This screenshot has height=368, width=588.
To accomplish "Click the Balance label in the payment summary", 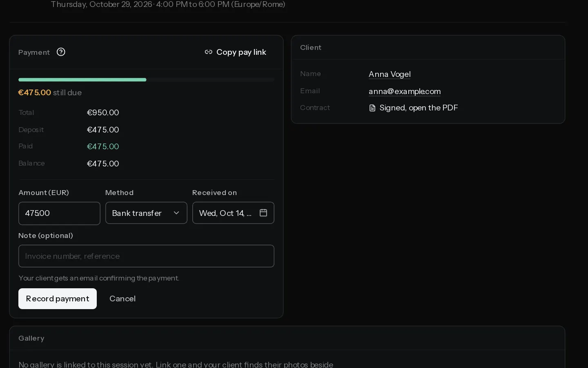I will click(x=32, y=163).
